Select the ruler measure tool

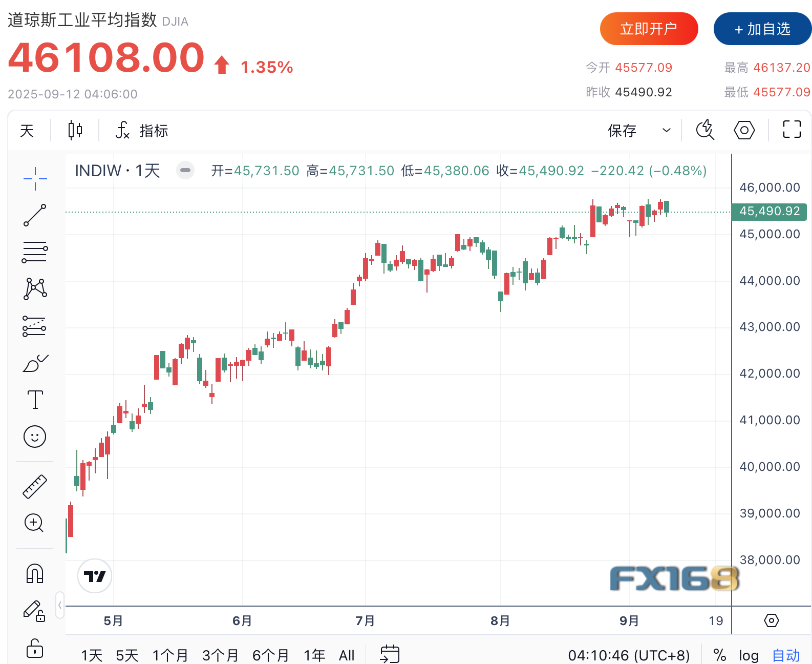click(x=35, y=486)
